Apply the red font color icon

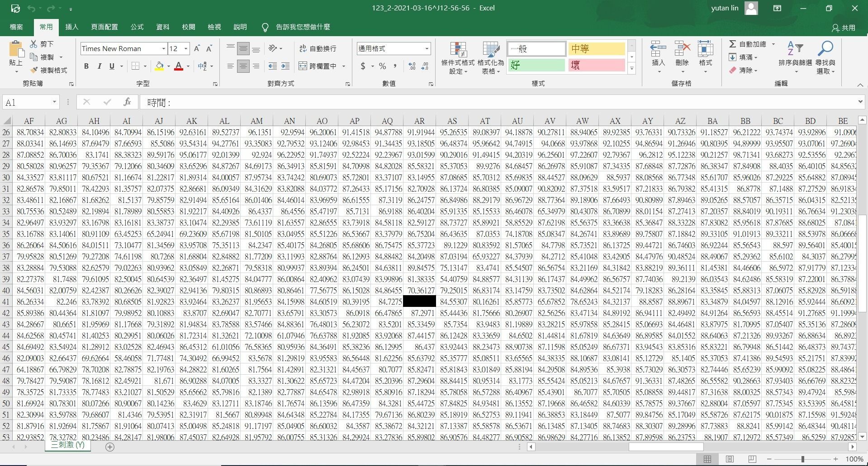pos(179,66)
